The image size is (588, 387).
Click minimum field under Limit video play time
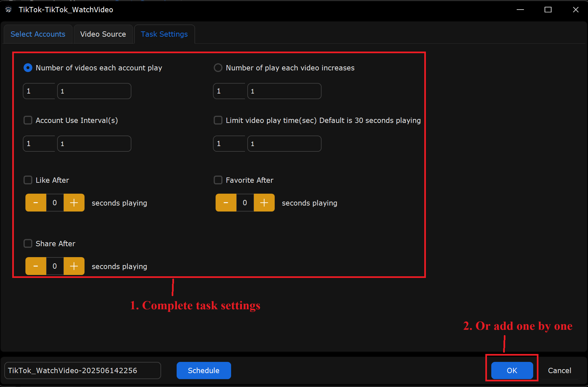point(229,143)
